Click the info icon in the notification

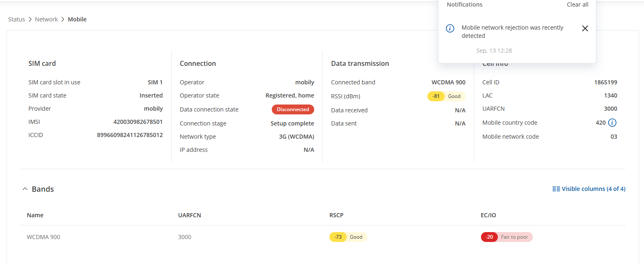coord(450,28)
